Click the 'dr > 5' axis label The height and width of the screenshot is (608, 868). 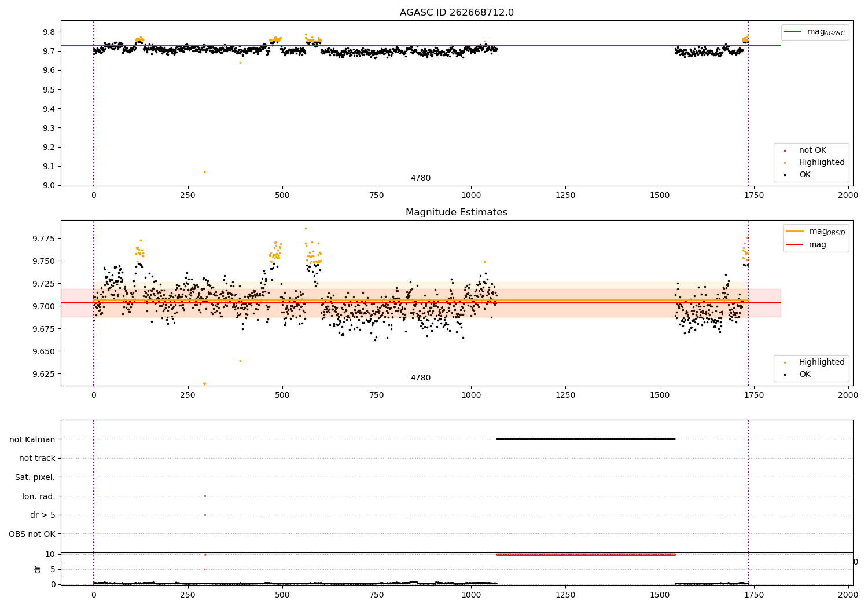click(43, 515)
